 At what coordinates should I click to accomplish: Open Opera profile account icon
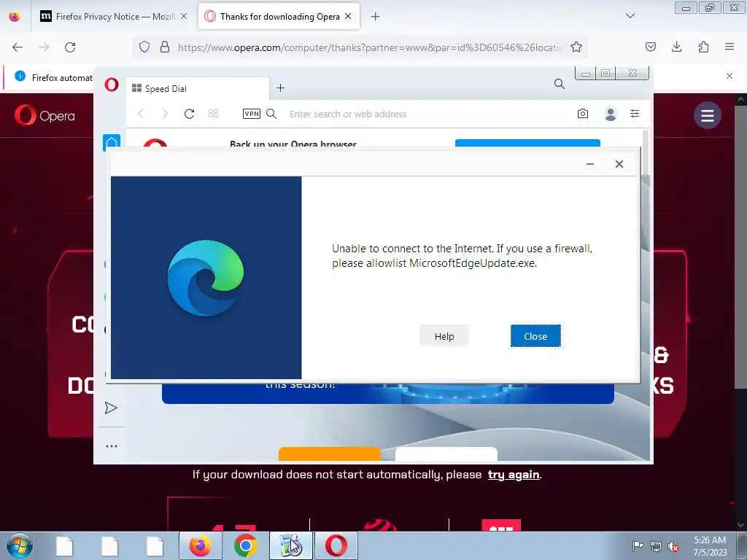(x=611, y=114)
